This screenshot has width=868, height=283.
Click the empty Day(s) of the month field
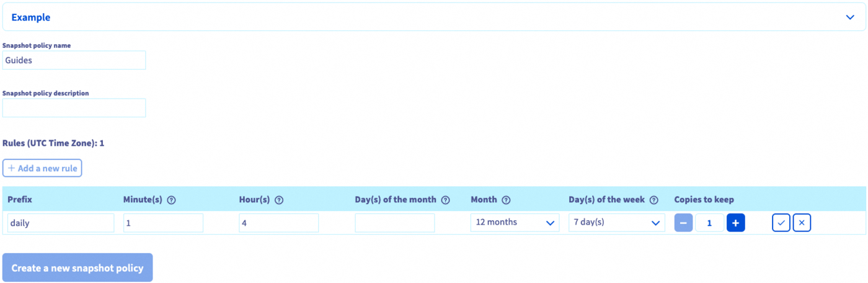pyautogui.click(x=394, y=223)
